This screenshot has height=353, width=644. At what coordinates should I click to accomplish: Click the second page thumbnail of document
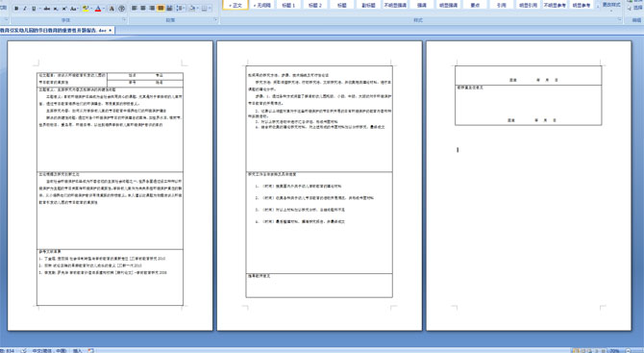(x=319, y=186)
